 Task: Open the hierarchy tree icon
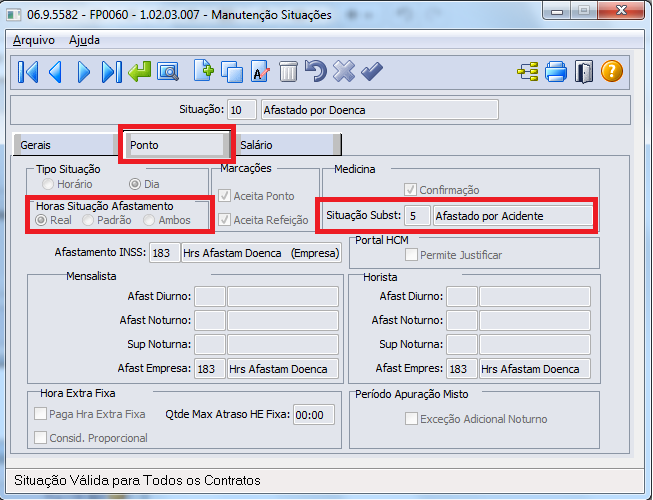(528, 72)
